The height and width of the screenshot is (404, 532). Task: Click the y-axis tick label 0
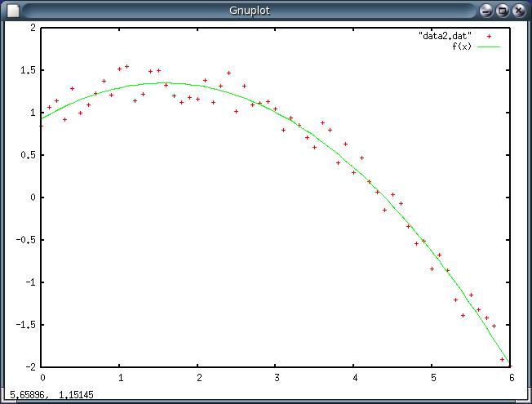click(x=33, y=198)
